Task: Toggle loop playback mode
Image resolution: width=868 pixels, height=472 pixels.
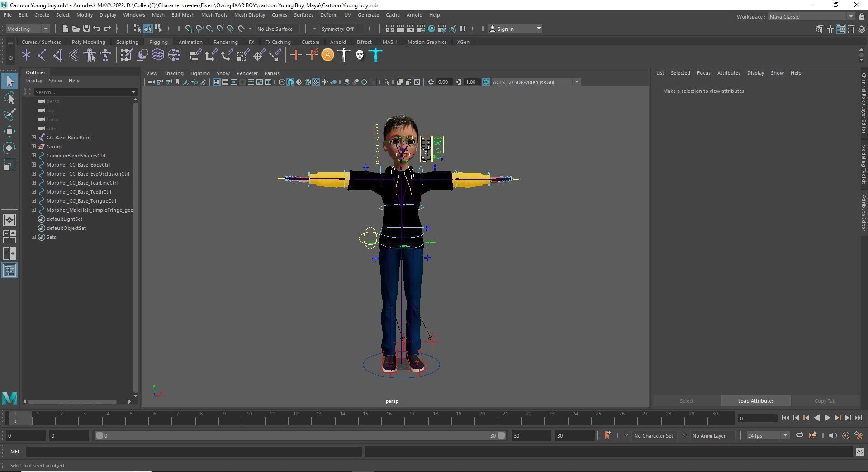Action: click(x=800, y=435)
